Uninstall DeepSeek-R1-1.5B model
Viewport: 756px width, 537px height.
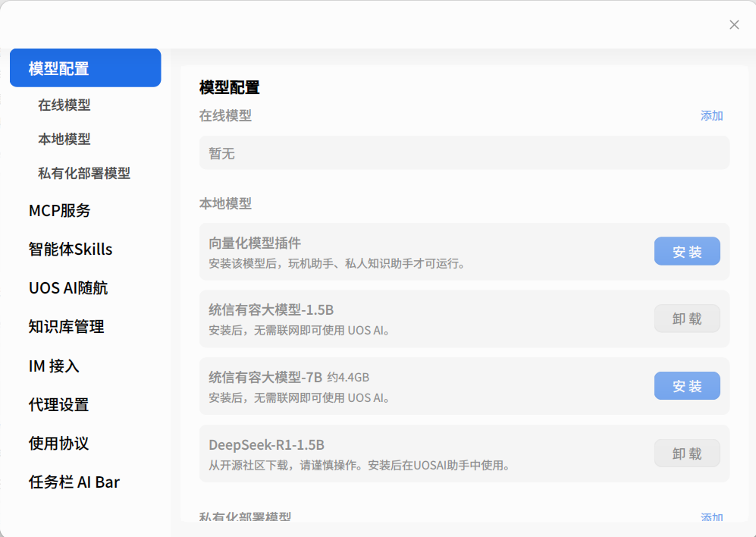click(x=687, y=454)
